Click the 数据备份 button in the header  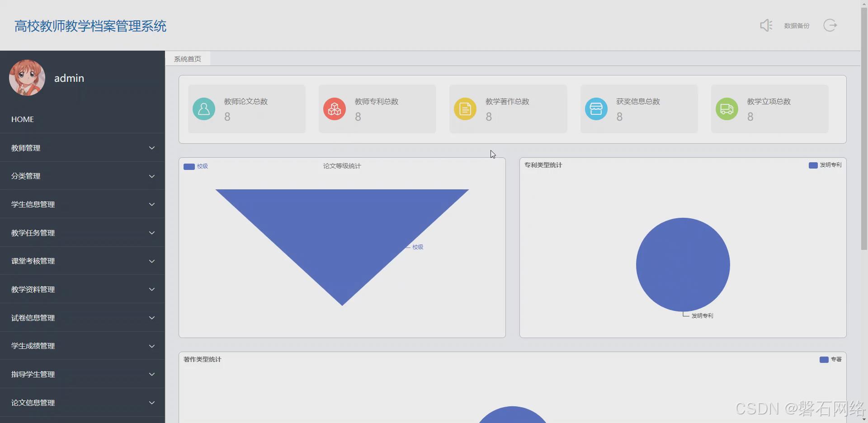(797, 25)
